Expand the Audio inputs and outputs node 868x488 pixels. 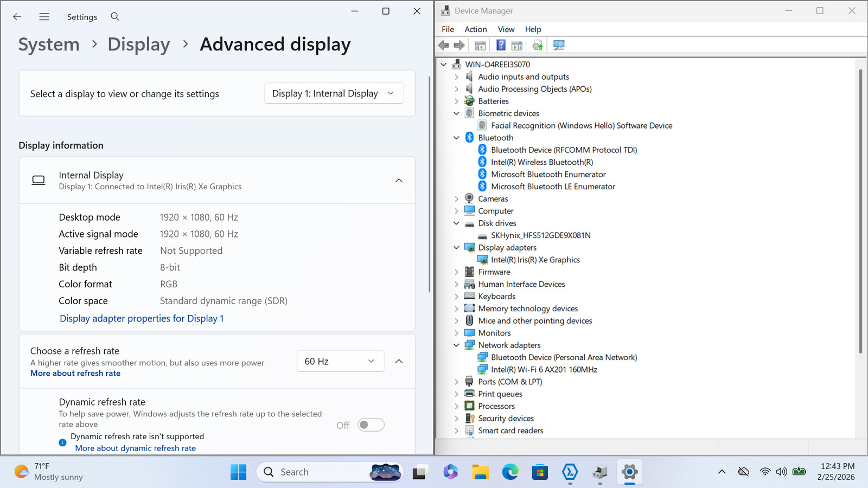pyautogui.click(x=456, y=77)
